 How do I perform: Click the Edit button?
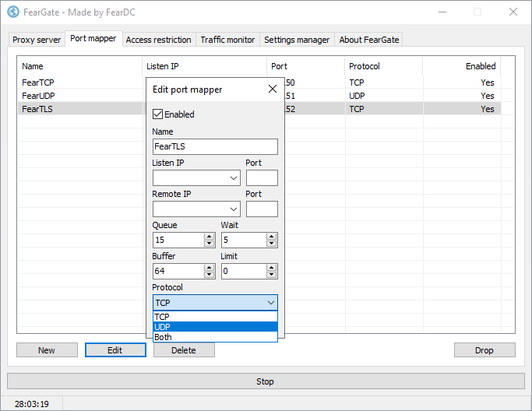point(115,350)
